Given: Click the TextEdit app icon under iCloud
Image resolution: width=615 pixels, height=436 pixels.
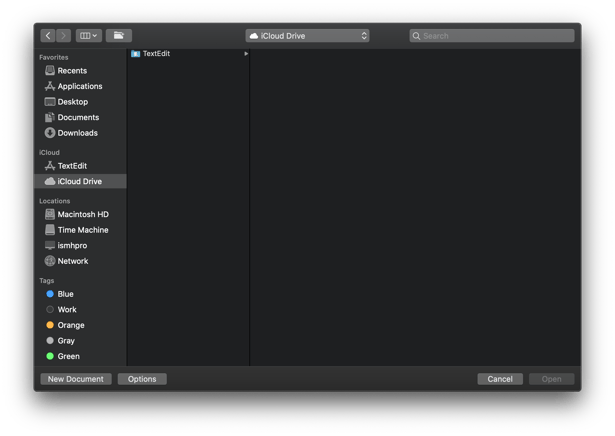Looking at the screenshot, I should pyautogui.click(x=50, y=166).
